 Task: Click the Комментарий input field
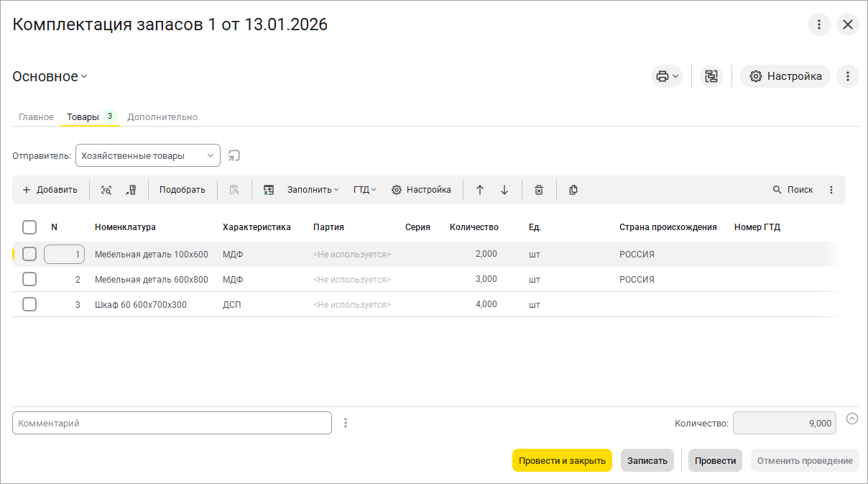[x=172, y=423]
